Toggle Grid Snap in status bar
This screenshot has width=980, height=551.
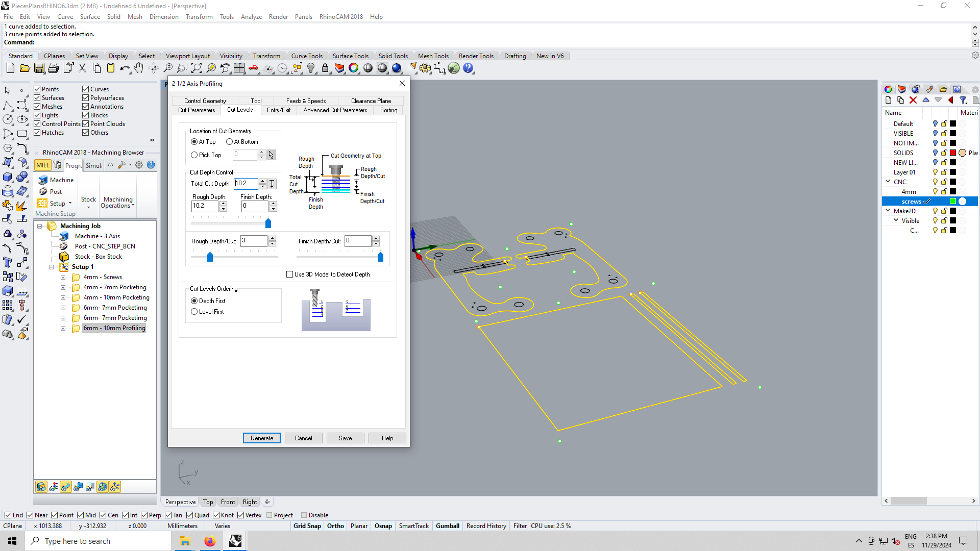pos(307,526)
